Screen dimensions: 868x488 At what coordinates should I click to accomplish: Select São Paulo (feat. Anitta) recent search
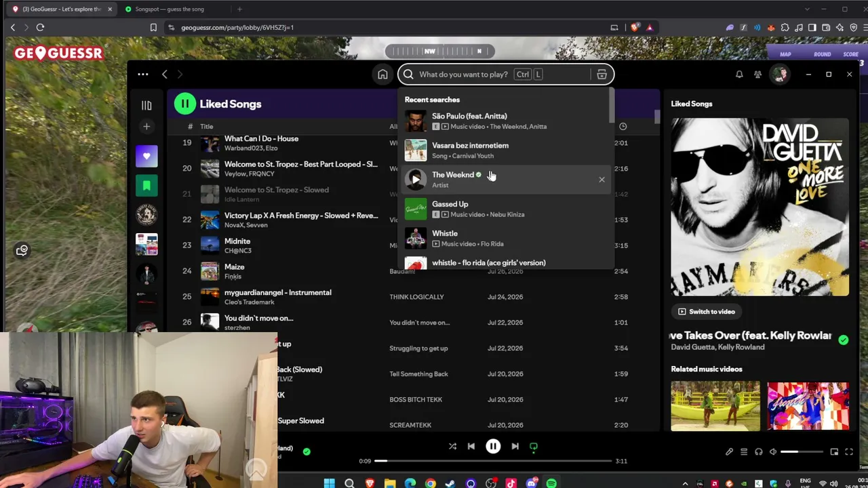tap(506, 121)
